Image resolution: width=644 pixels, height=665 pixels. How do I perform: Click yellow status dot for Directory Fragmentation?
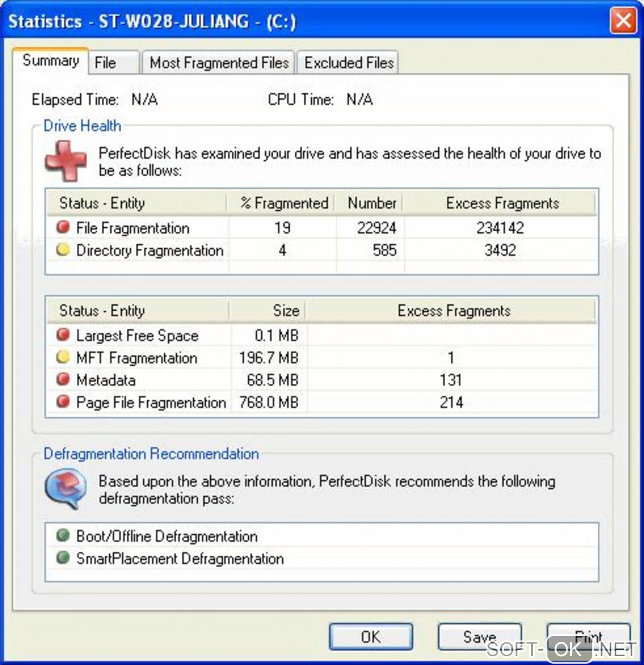[x=63, y=250]
